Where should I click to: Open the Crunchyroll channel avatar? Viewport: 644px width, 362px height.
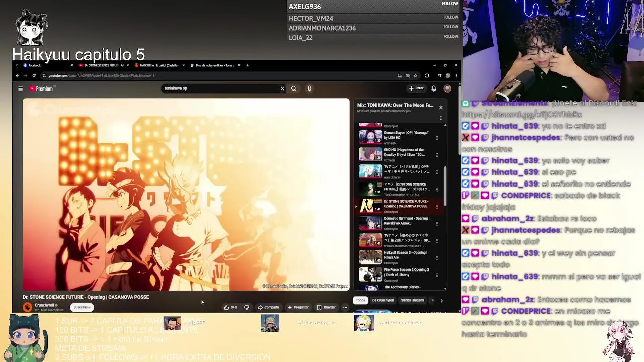point(28,307)
